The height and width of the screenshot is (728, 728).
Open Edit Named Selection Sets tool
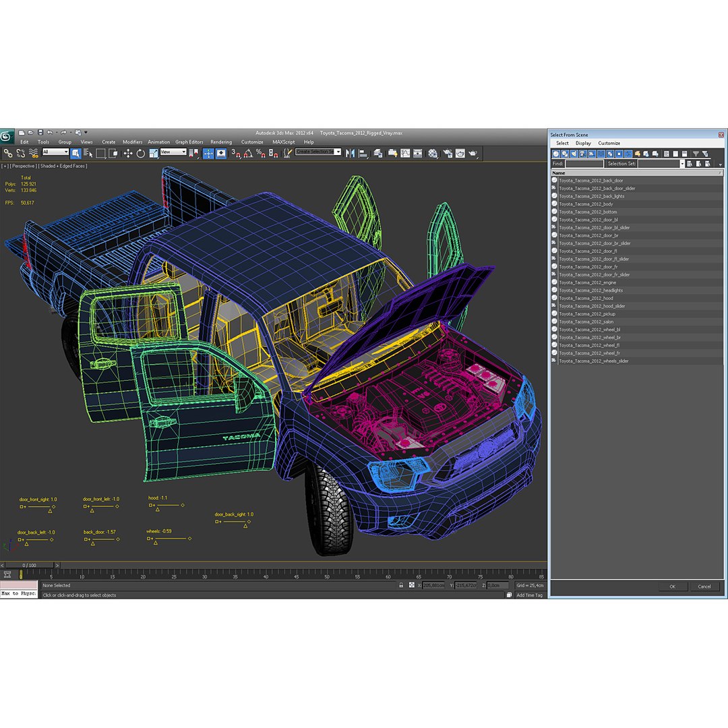pos(288,153)
